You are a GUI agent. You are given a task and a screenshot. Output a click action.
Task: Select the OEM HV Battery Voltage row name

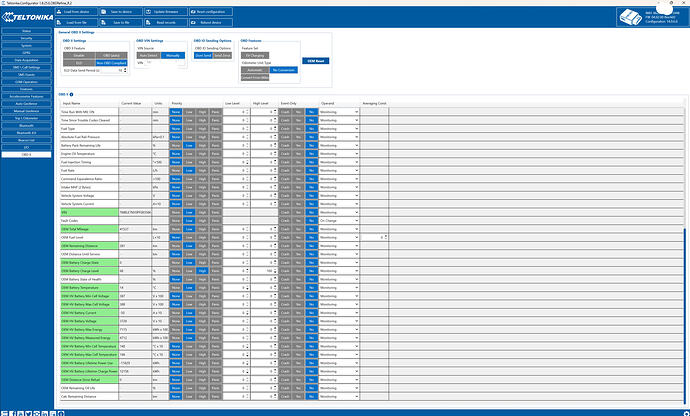[x=89, y=321]
